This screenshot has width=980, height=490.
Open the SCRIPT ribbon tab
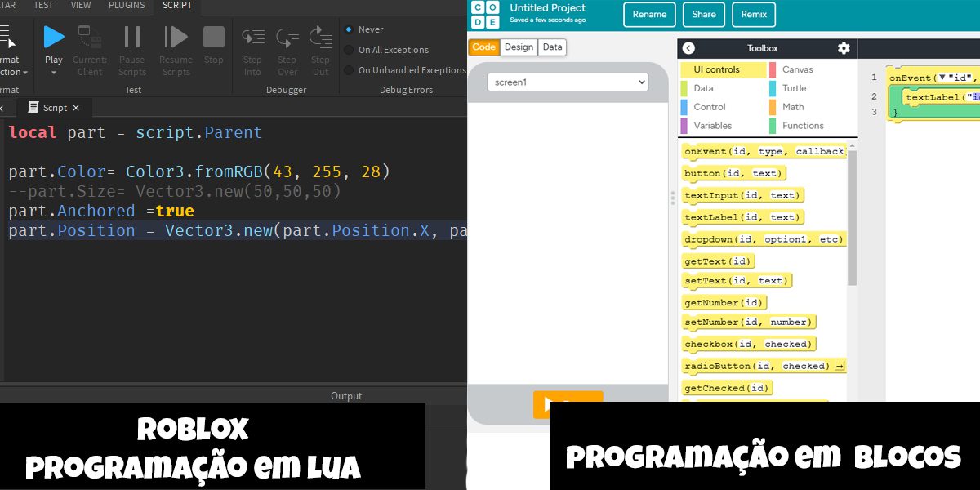[177, 5]
